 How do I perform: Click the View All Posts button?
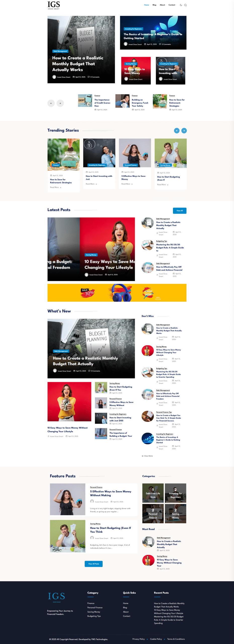(94, 564)
